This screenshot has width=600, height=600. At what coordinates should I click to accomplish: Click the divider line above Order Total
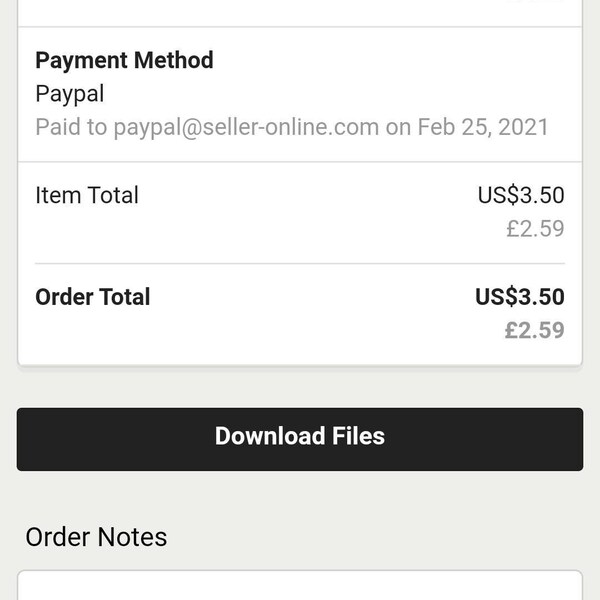tap(300, 264)
